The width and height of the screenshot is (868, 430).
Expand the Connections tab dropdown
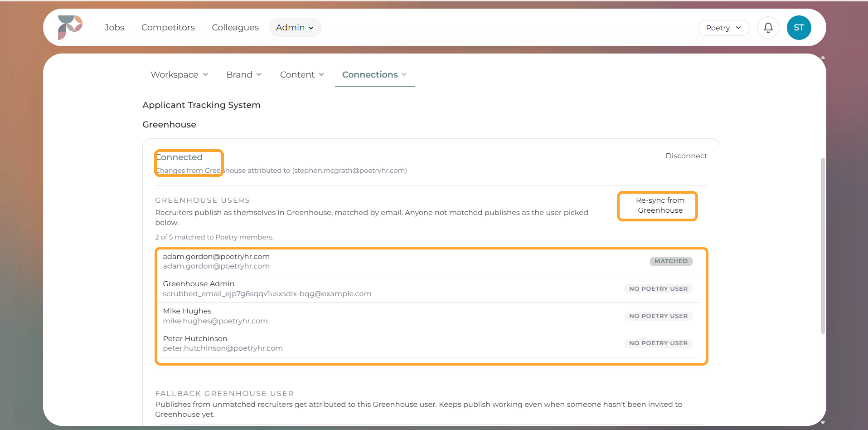tap(374, 74)
